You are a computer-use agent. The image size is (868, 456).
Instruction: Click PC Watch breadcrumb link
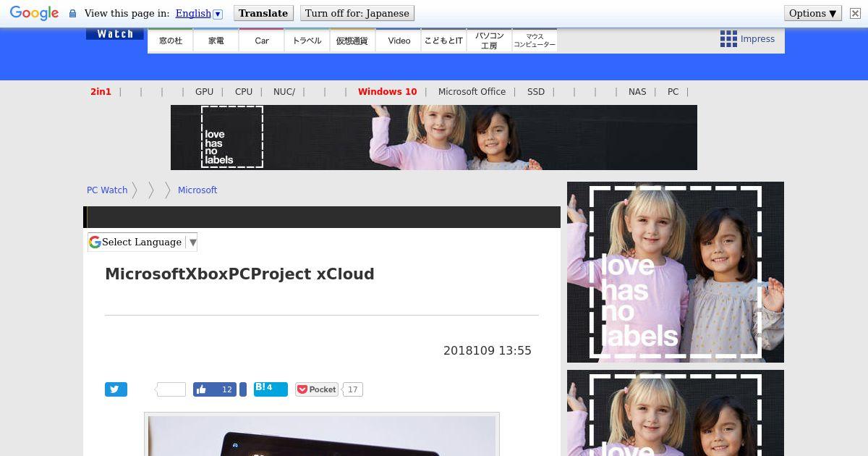pos(107,190)
